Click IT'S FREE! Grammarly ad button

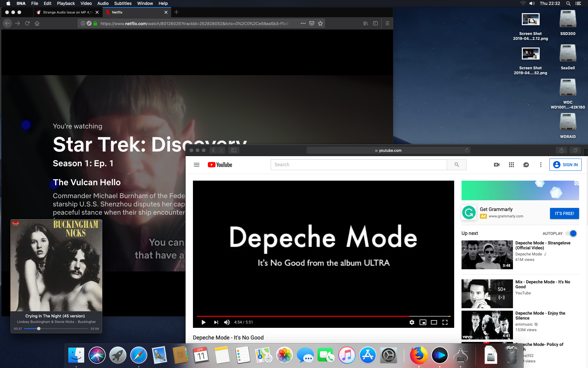pos(564,213)
